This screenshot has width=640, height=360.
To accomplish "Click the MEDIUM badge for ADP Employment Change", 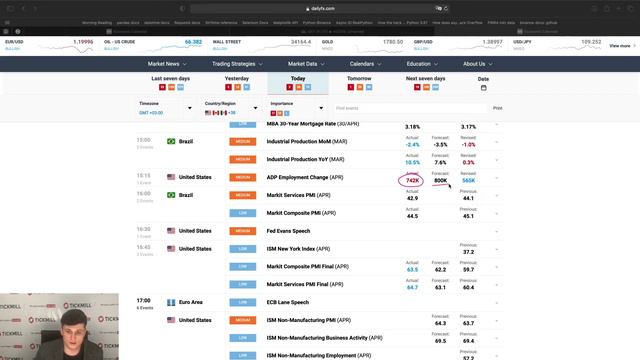I will coord(243,177).
